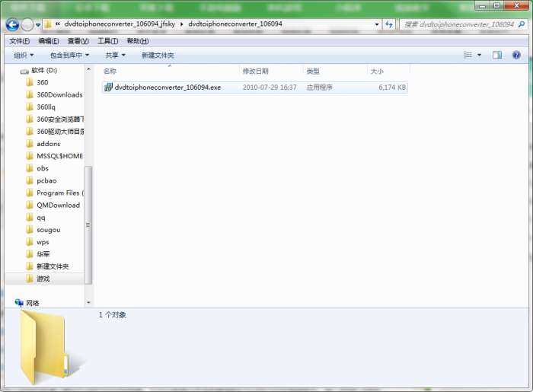Click the 软件 (D:) drive icon

coord(24,71)
